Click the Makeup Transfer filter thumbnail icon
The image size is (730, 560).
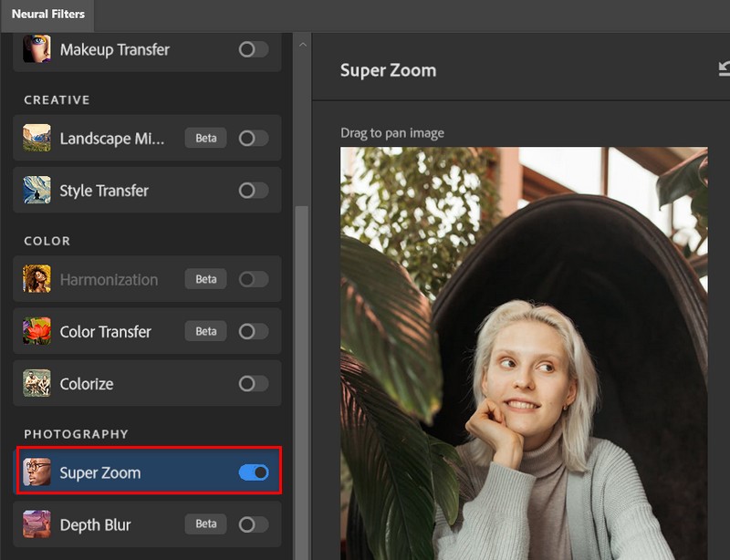36,49
